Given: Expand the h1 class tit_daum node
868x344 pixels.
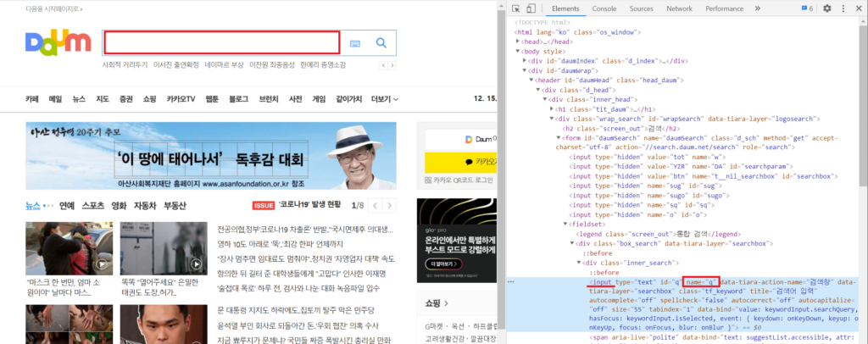Looking at the screenshot, I should coord(551,109).
